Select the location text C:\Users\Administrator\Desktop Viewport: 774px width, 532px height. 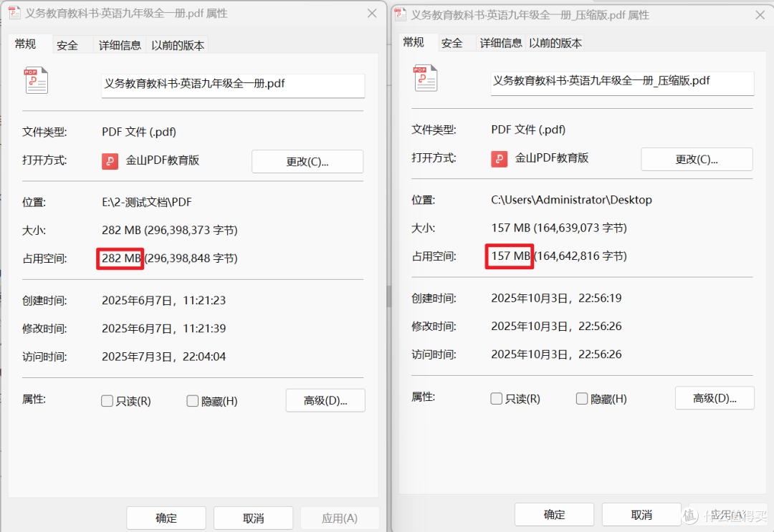point(572,200)
